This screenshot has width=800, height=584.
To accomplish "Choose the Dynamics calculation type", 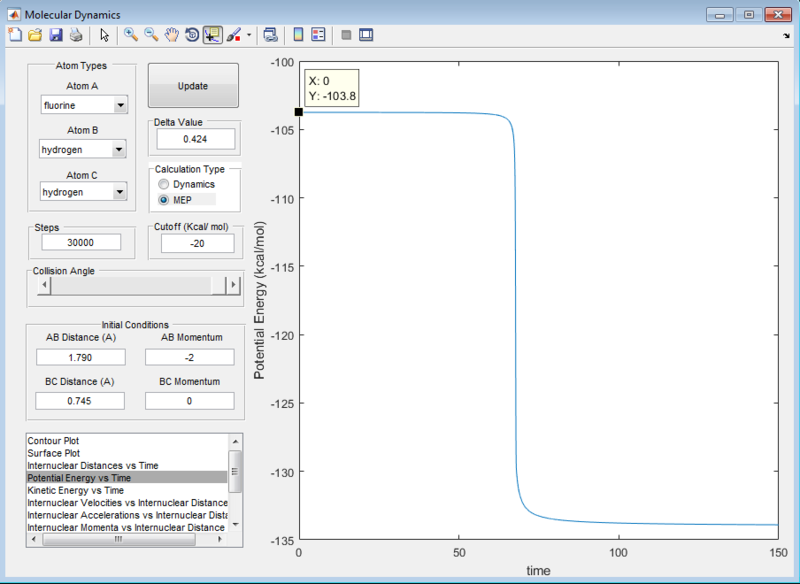I will tap(162, 184).
